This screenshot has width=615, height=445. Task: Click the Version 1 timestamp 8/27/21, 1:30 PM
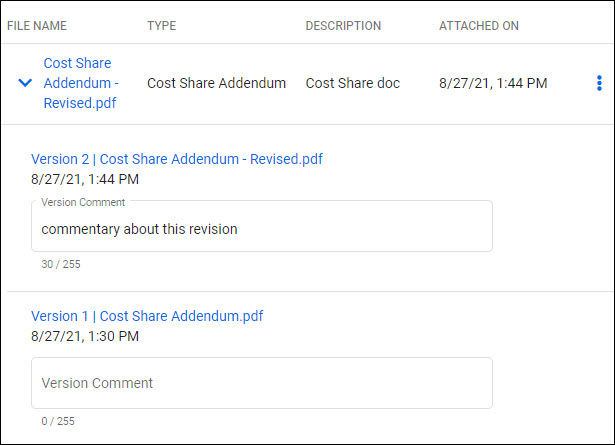85,336
